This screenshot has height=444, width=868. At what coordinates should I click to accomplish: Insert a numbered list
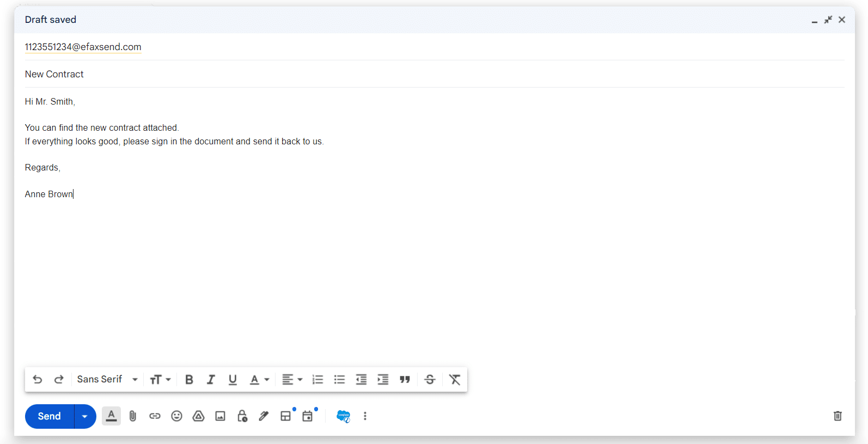coord(317,379)
